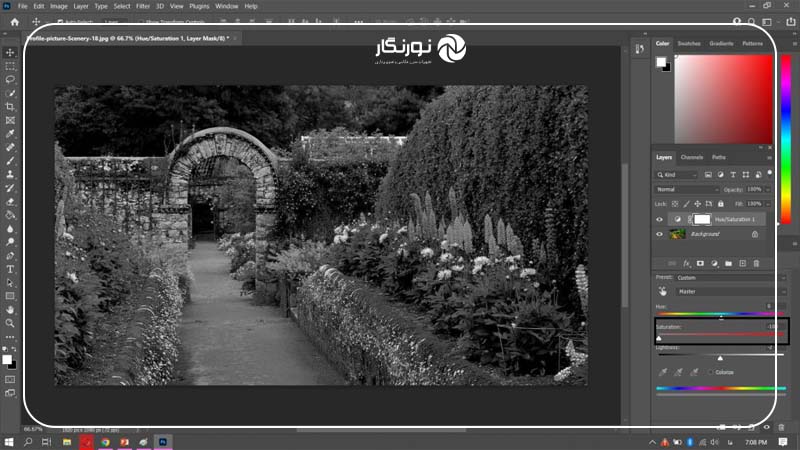Image resolution: width=800 pixels, height=450 pixels.
Task: Create a new group folder icon
Action: point(728,263)
